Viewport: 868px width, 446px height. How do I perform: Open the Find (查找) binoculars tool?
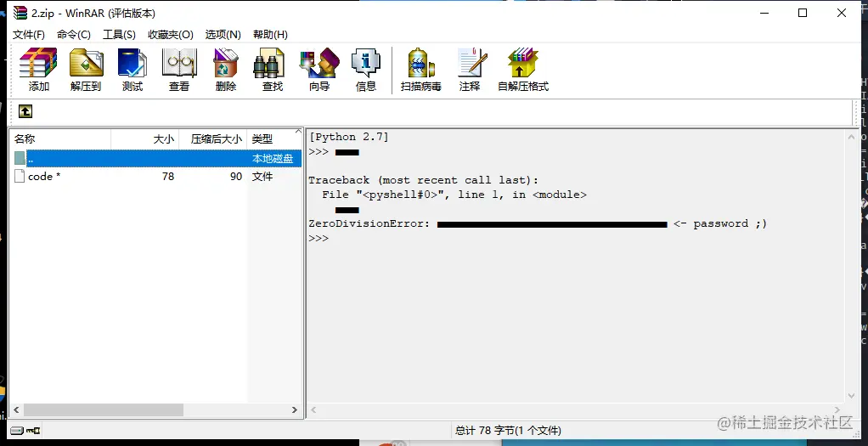click(x=273, y=70)
